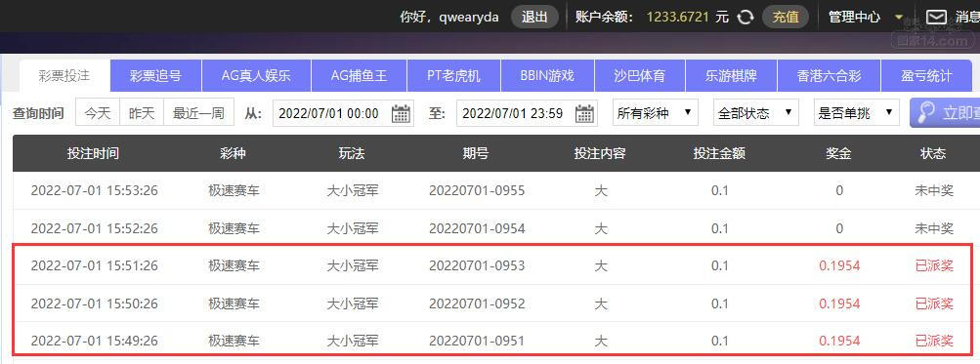Open calendar picker for end date
The height and width of the screenshot is (364, 980).
584,113
